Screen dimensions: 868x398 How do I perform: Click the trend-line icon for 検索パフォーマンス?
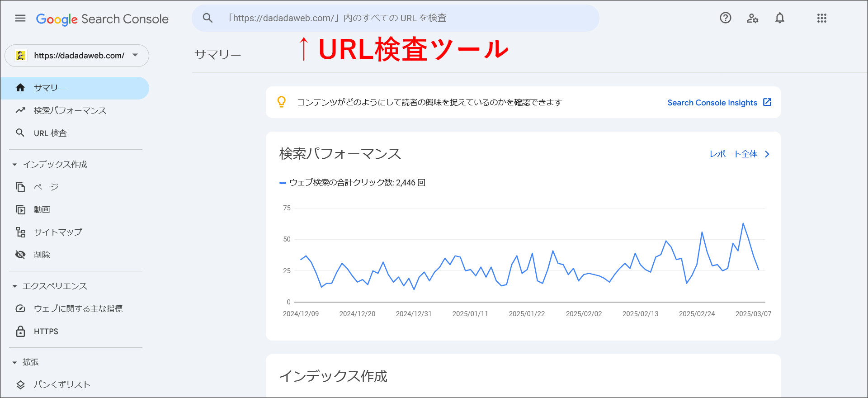click(20, 110)
